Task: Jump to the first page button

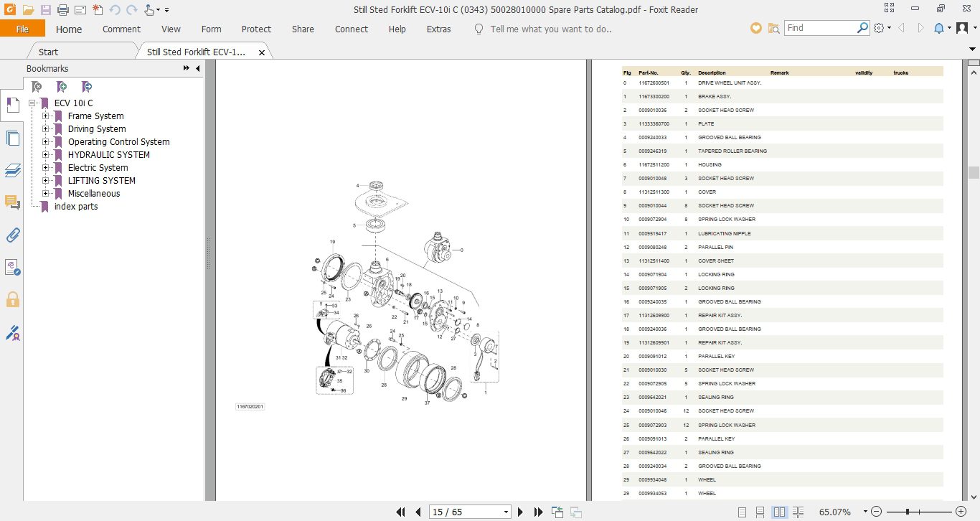Action: (401, 512)
